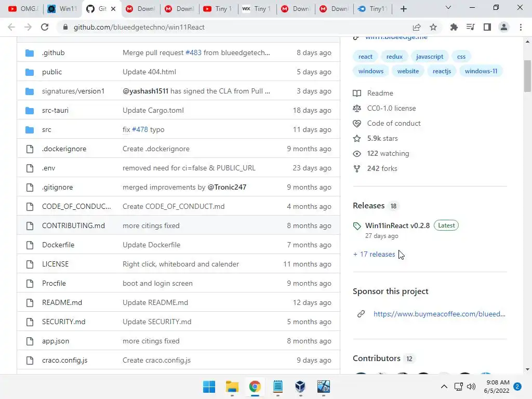Open File Explorer from the taskbar
Viewport: 532px width, 399px height.
(232, 387)
